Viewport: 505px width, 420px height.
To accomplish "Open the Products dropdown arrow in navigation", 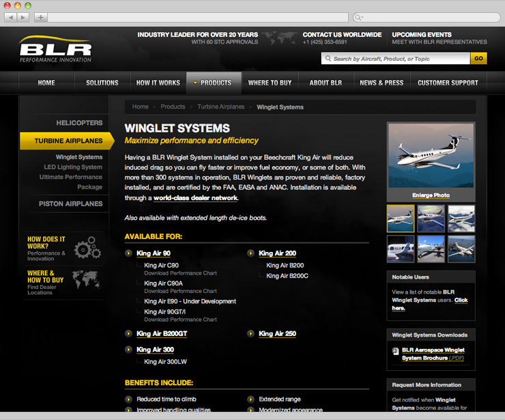I will click(x=195, y=83).
